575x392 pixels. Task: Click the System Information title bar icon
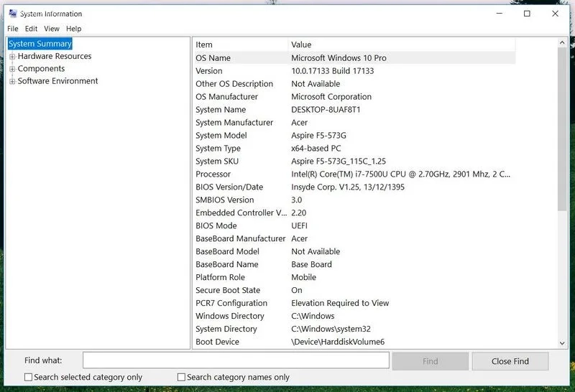tap(13, 14)
